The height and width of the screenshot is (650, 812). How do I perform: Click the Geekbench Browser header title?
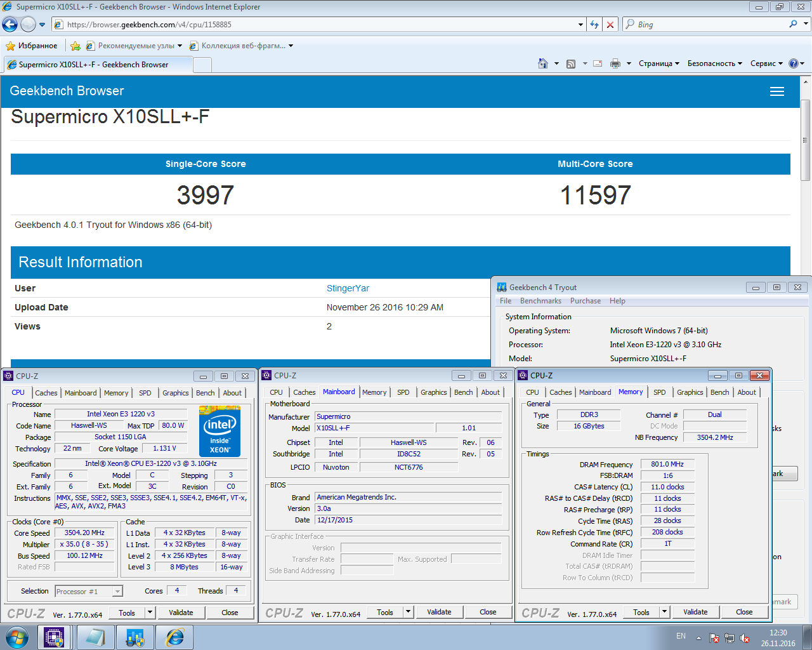pyautogui.click(x=67, y=91)
